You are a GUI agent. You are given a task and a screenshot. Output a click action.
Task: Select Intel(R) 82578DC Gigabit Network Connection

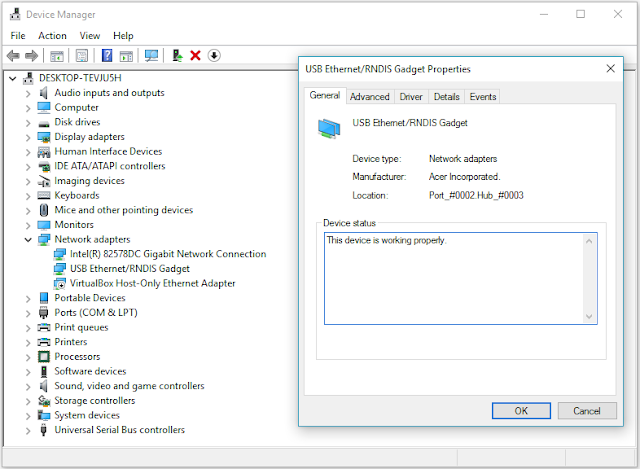pos(167,254)
